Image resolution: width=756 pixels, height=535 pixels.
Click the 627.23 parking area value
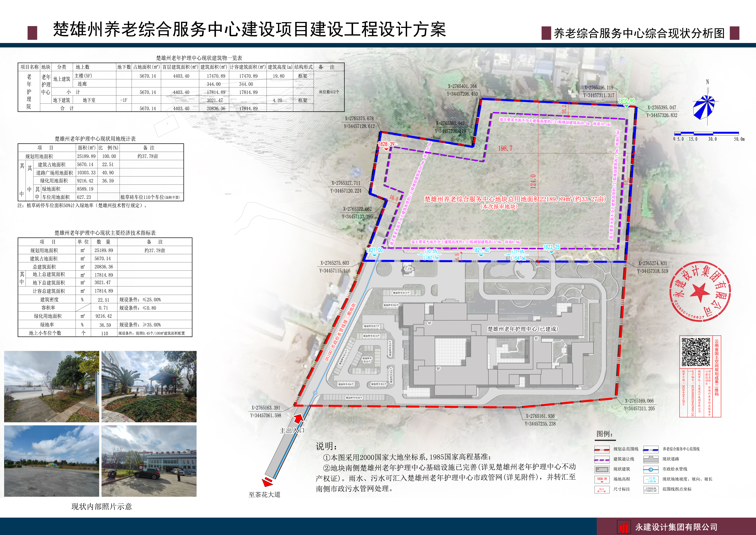point(84,197)
